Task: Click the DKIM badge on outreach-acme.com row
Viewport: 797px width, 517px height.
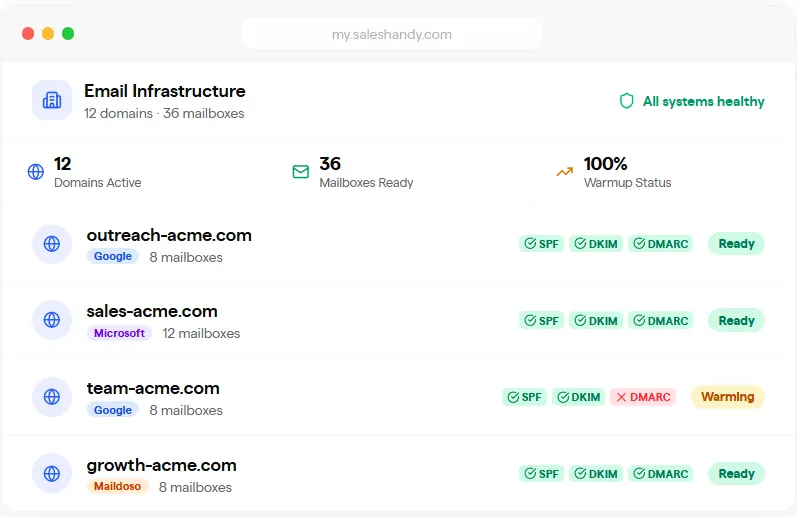Action: click(596, 244)
